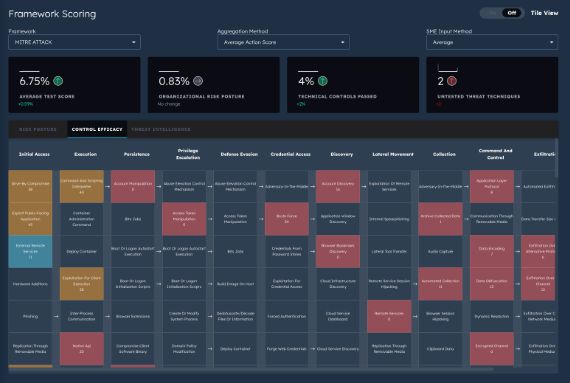Click the Credential Access column header

[290, 154]
